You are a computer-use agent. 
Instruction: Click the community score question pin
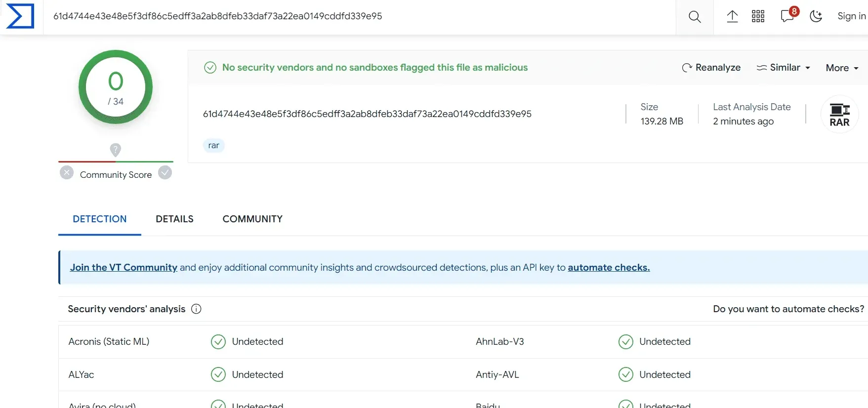[115, 150]
